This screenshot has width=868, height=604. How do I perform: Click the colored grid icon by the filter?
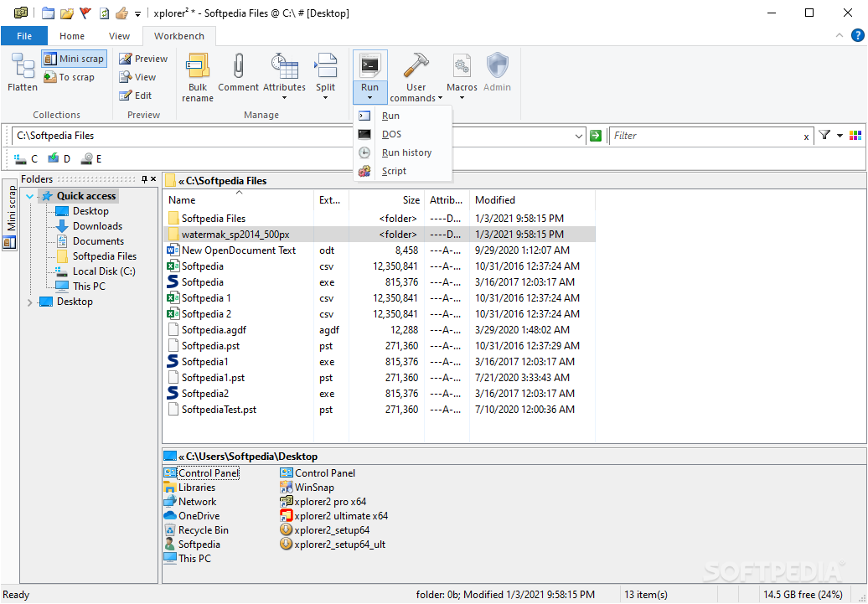tap(855, 136)
